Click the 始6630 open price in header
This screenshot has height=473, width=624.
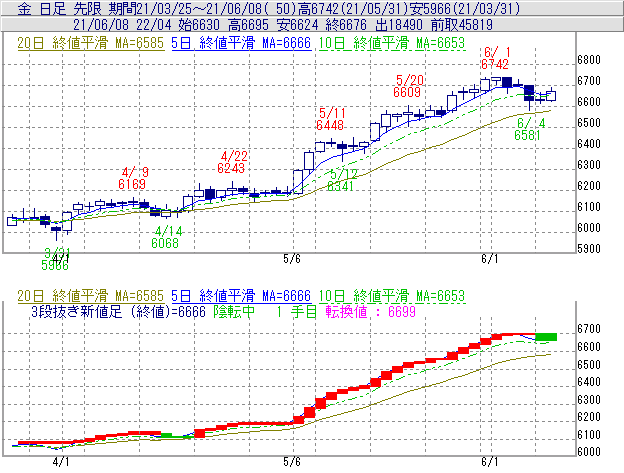tap(199, 25)
